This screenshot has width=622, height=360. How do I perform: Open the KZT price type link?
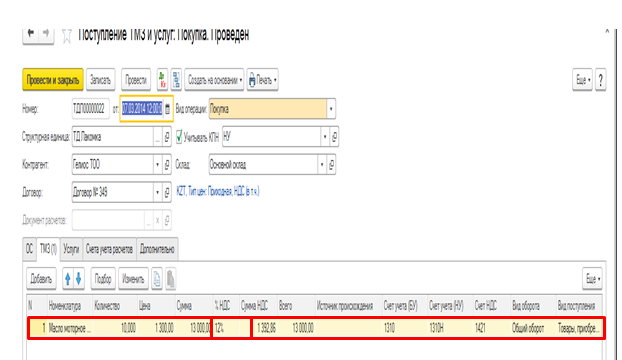click(x=218, y=192)
